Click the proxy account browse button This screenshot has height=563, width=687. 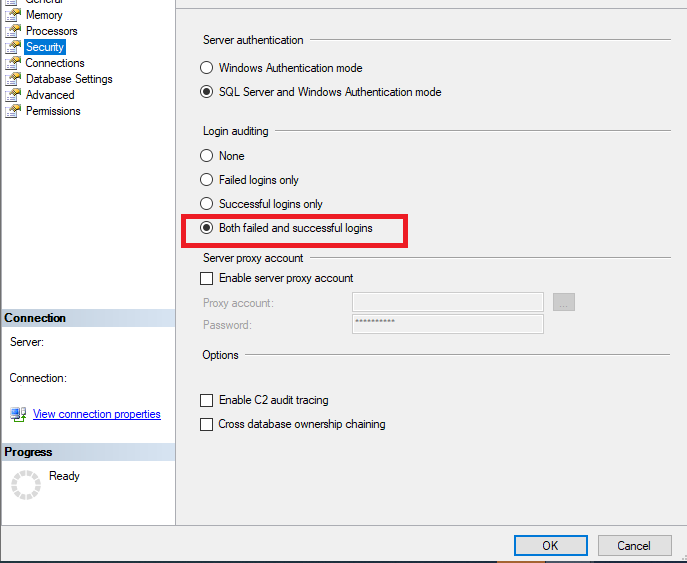point(564,302)
